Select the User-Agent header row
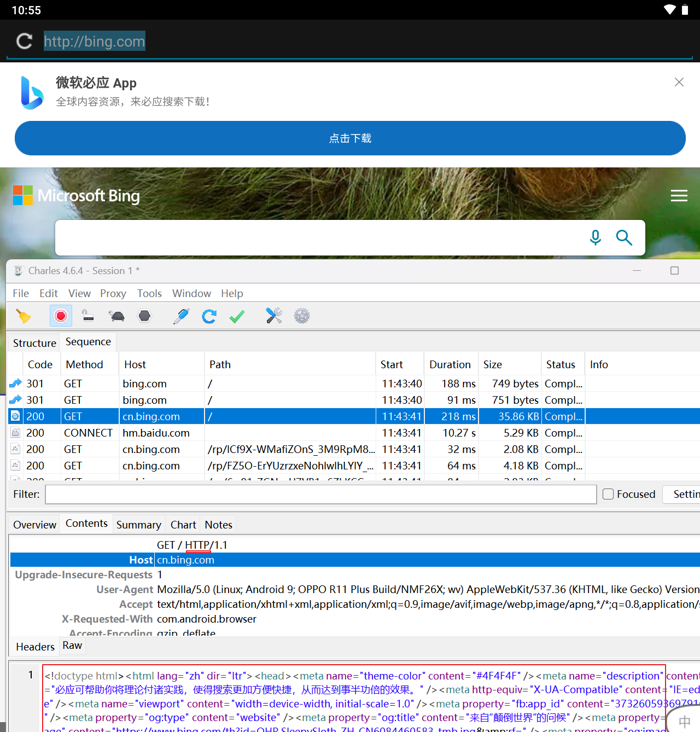Screen dimensions: 700x732 point(355,589)
